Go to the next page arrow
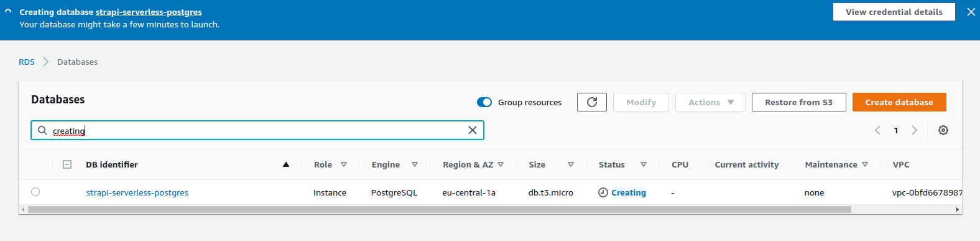This screenshot has height=241, width=980. pos(914,130)
